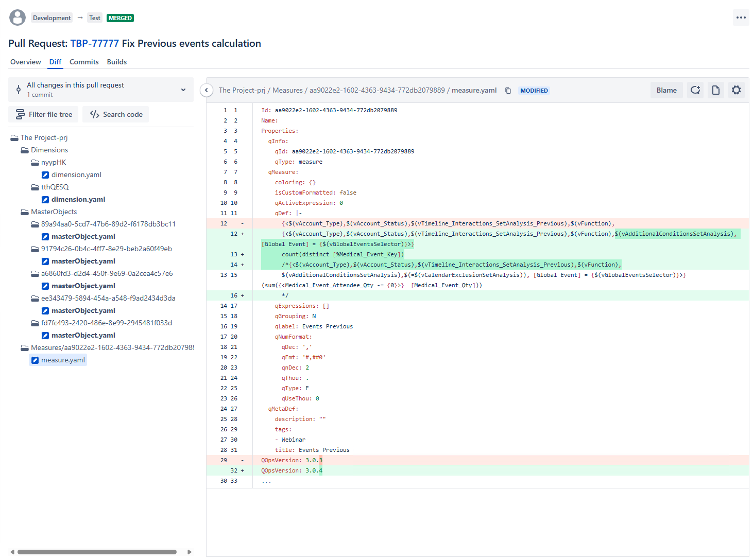Click removed line 12 in the diff gutter
The height and width of the screenshot is (560, 753).
pos(224,223)
